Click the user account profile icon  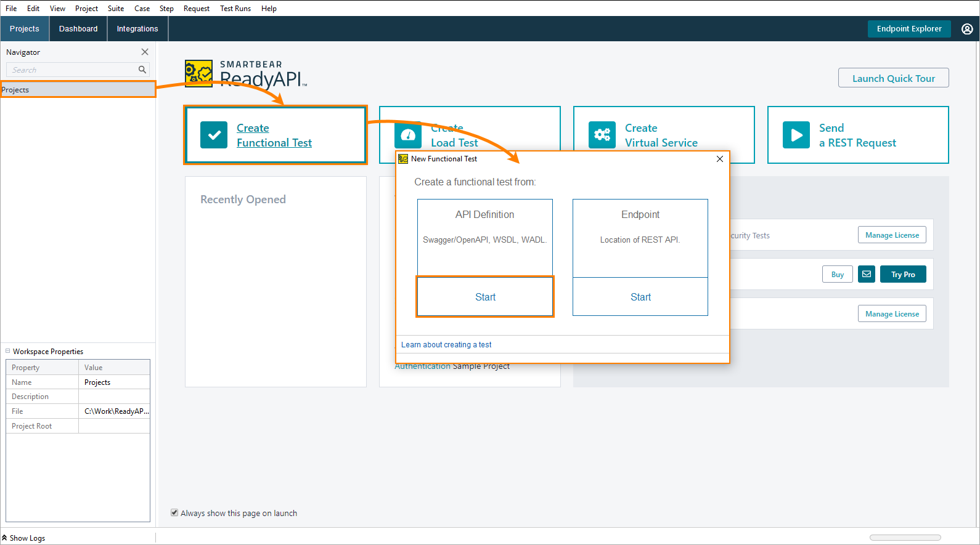pos(967,29)
